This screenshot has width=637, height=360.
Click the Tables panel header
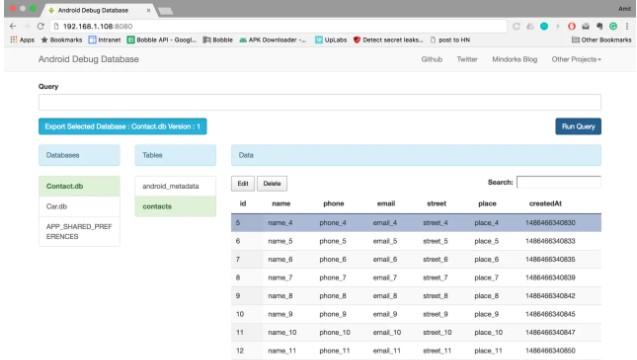pos(176,155)
